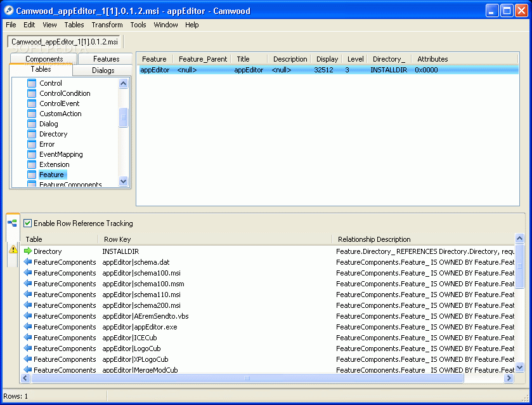Image resolution: width=532 pixels, height=405 pixels.
Task: Select the Camwood_appEditor_1[1].0.1.2.msi document tab
Action: coord(64,42)
